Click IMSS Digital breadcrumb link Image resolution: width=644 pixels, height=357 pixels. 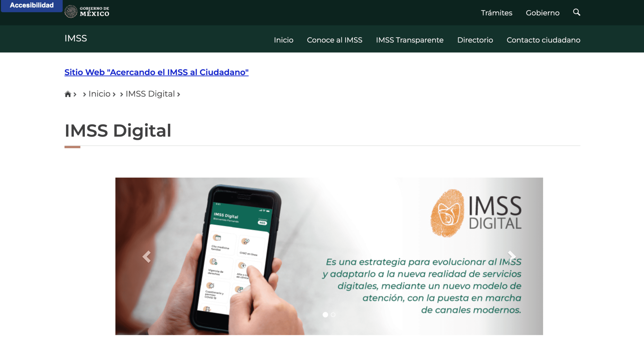150,94
